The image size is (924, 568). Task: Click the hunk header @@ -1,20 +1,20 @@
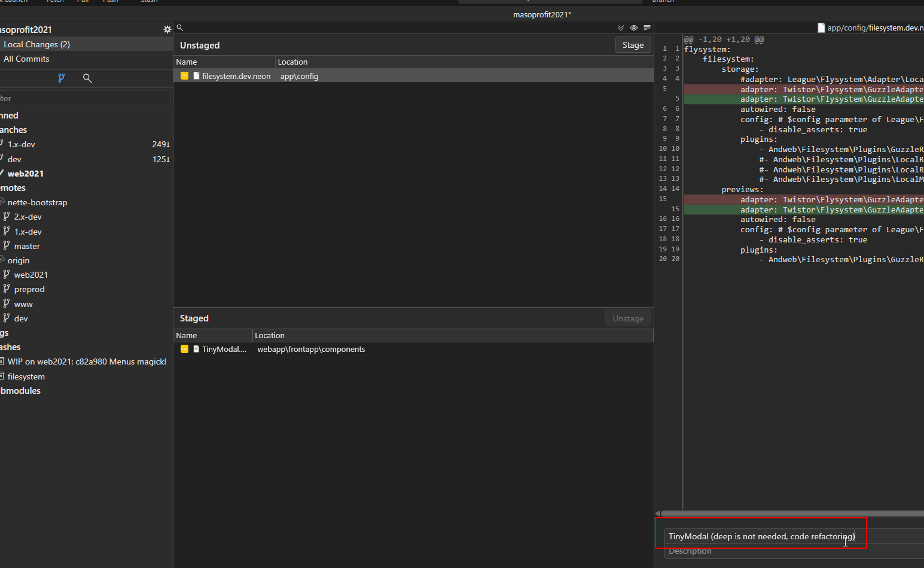724,40
